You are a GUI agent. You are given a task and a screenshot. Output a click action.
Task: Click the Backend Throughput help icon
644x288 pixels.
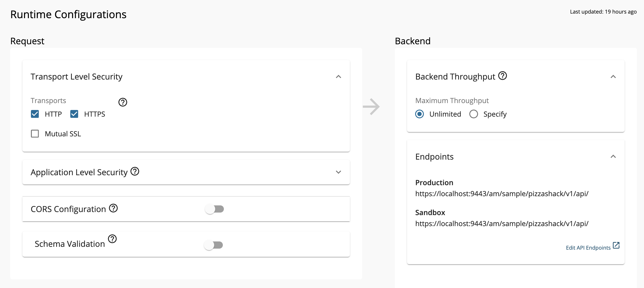[502, 75]
